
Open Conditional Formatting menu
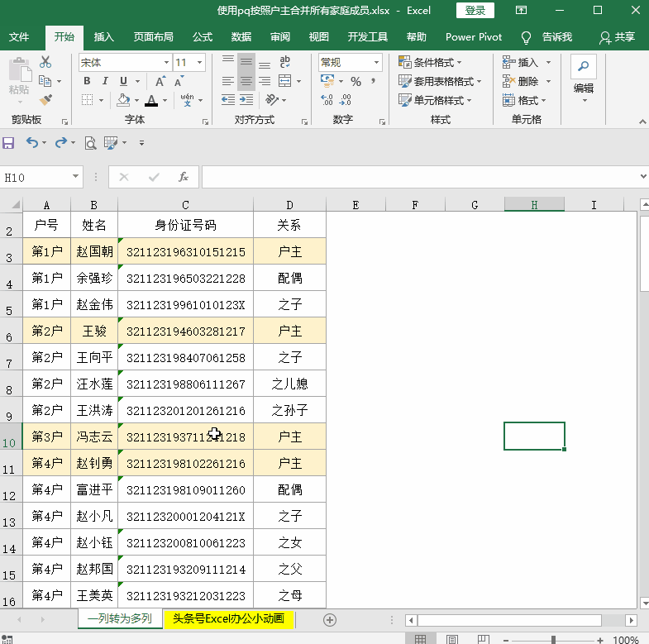[430, 63]
